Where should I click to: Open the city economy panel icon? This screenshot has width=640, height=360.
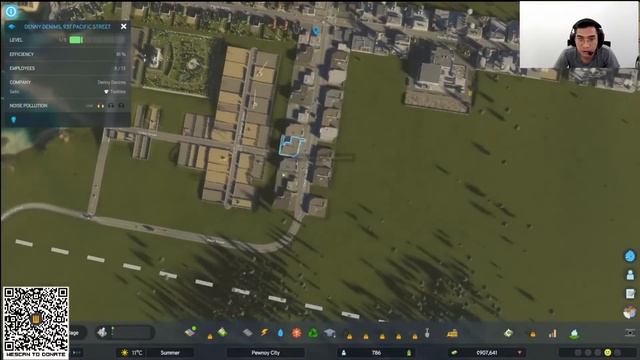coord(508,333)
